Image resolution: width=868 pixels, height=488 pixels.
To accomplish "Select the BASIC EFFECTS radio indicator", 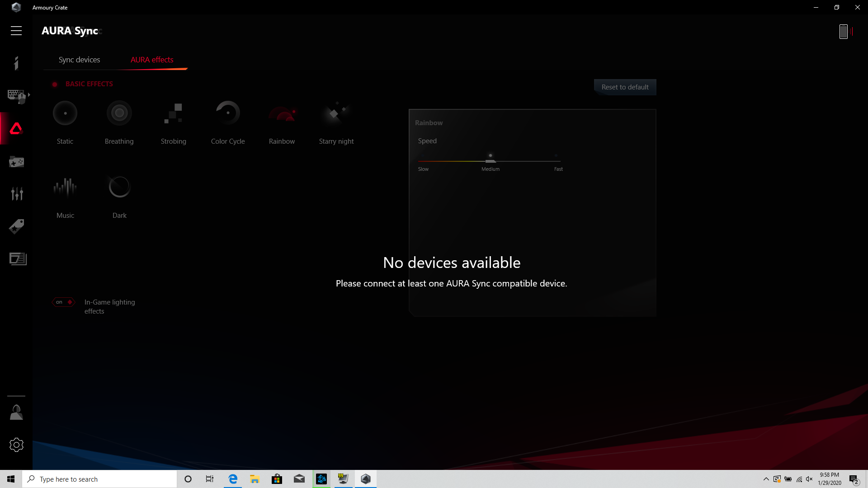I will [55, 84].
